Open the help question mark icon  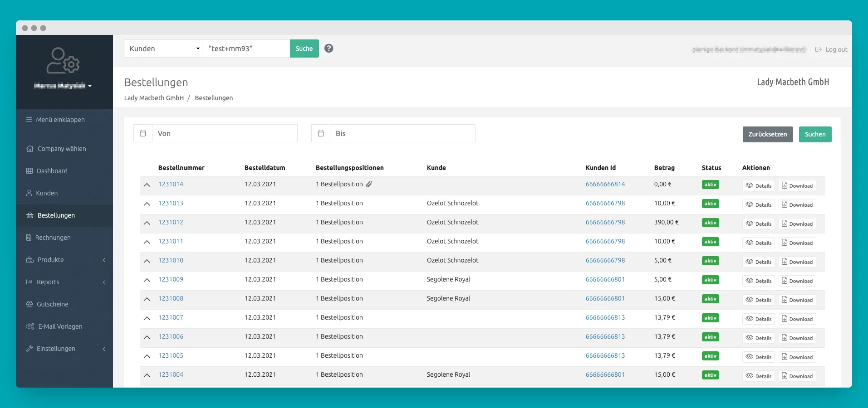coord(329,49)
